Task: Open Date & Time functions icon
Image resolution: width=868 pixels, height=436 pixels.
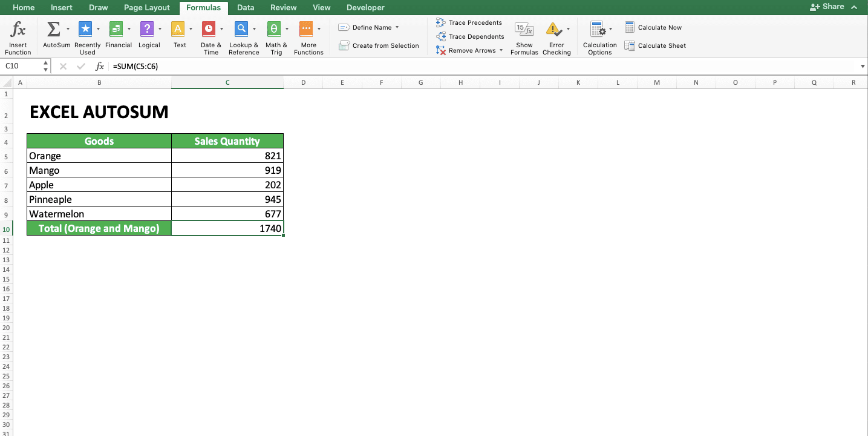Action: (209, 29)
